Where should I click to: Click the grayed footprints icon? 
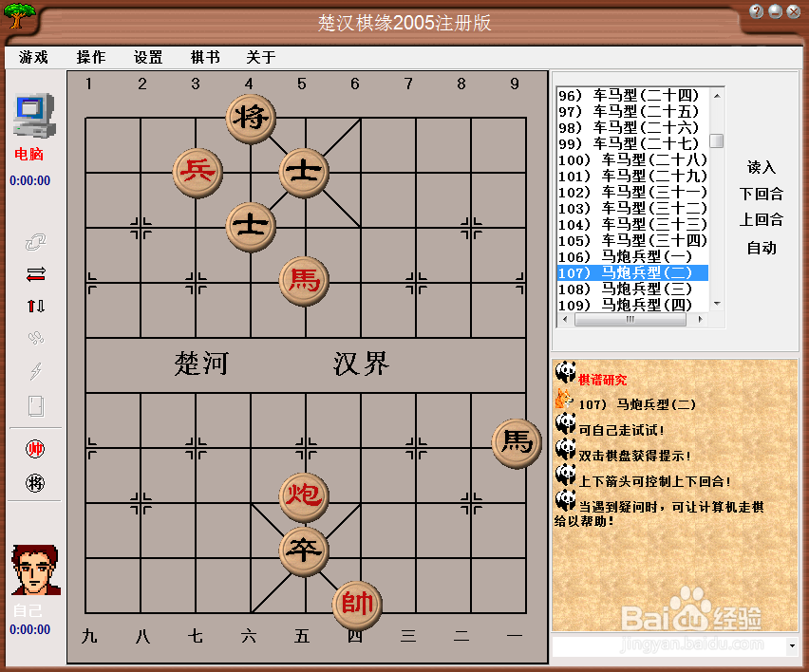pos(35,338)
